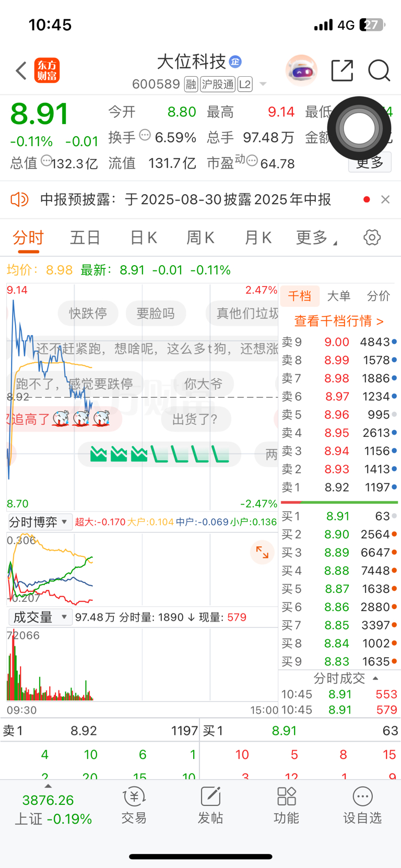Open chart settings gear icon
This screenshot has width=401, height=868.
(x=372, y=237)
